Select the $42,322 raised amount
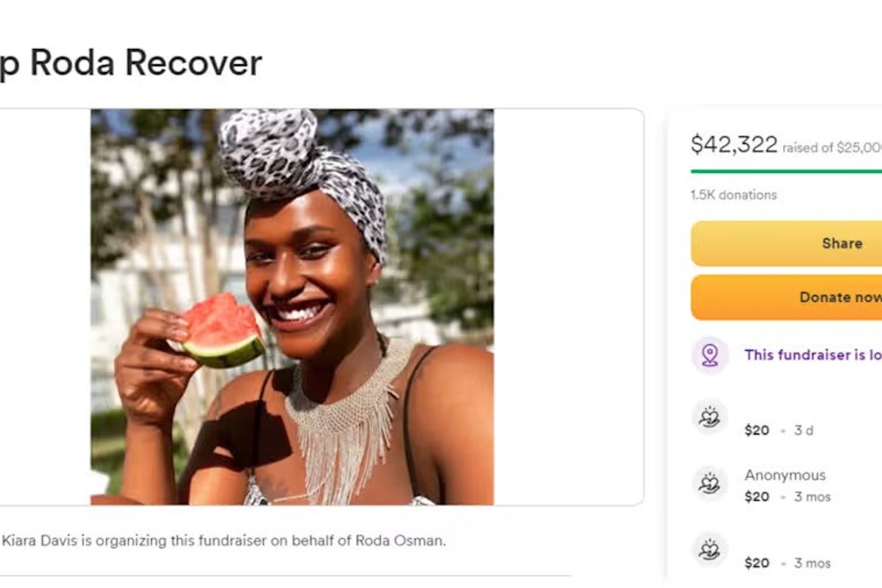The height and width of the screenshot is (588, 882). tap(734, 145)
